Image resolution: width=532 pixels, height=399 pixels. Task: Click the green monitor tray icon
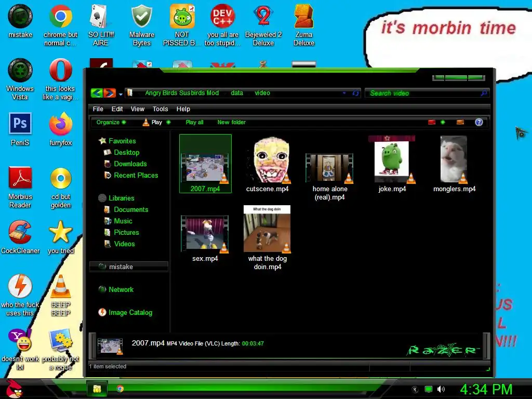click(x=429, y=389)
